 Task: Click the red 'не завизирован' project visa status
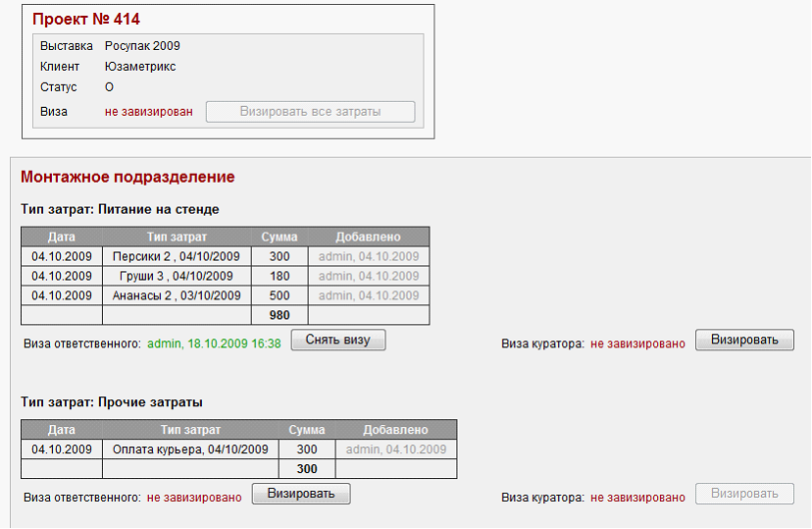click(x=148, y=112)
